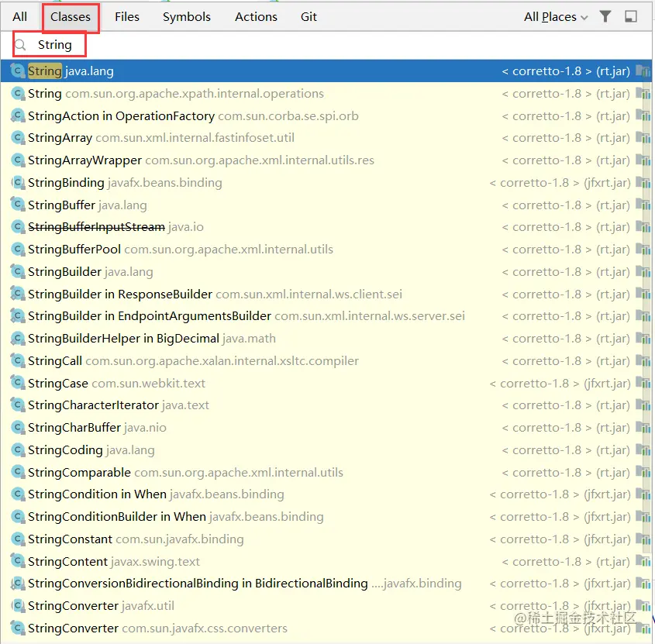Screen dimensions: 655x644
Task: Click the magnifier icon in search field
Action: click(20, 45)
